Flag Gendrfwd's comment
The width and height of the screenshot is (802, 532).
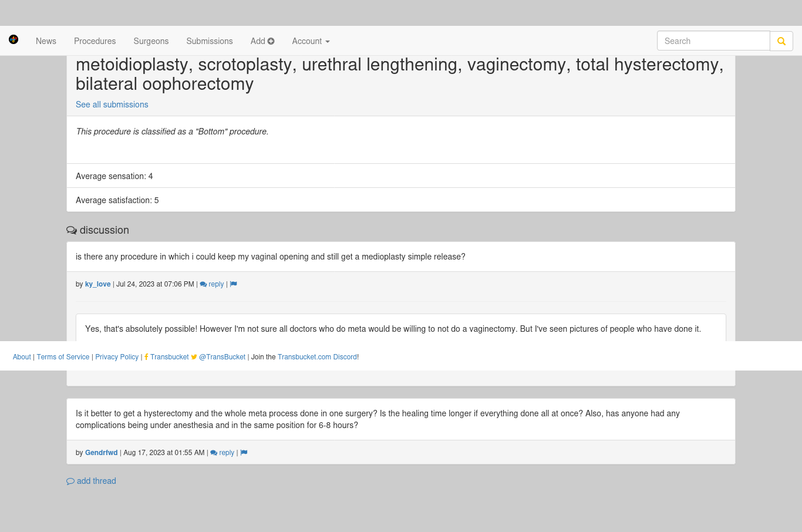[244, 453]
